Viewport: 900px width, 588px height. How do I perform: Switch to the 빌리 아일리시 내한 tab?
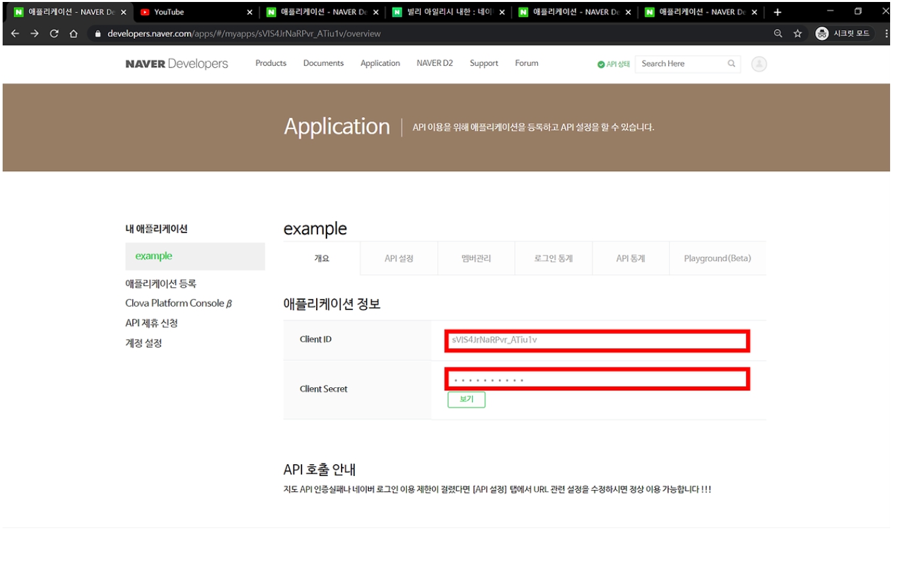448,12
